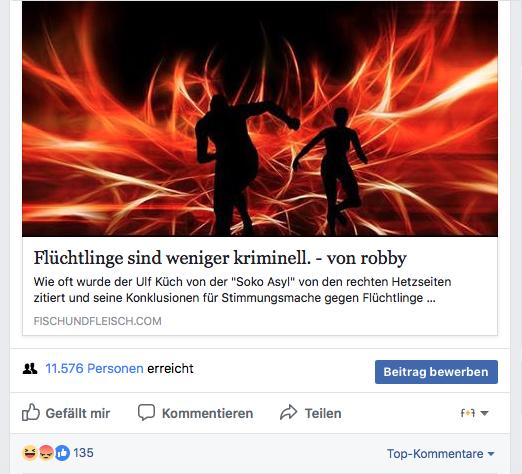
Task: Choose Teilen to share the post
Action: (x=323, y=413)
